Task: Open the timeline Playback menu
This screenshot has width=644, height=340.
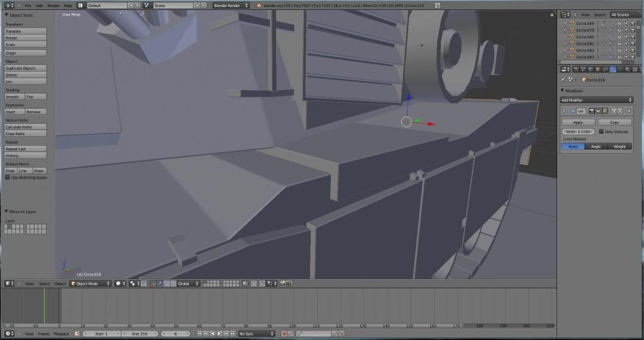Action: 61,334
